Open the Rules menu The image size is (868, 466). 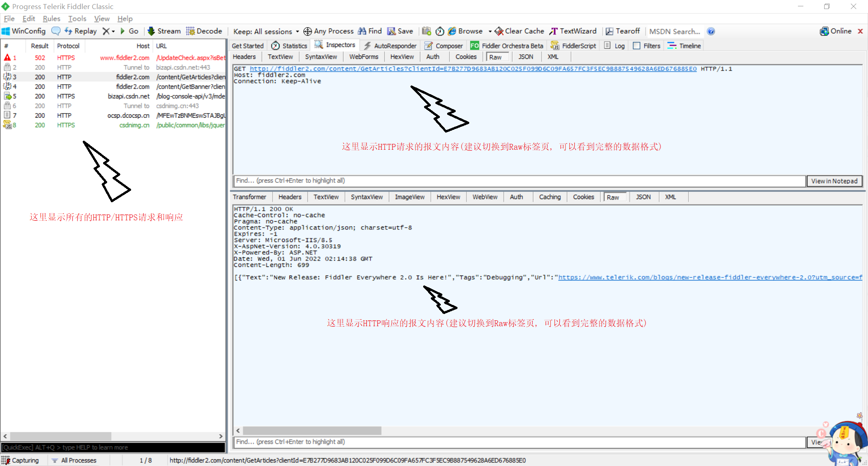(x=52, y=19)
